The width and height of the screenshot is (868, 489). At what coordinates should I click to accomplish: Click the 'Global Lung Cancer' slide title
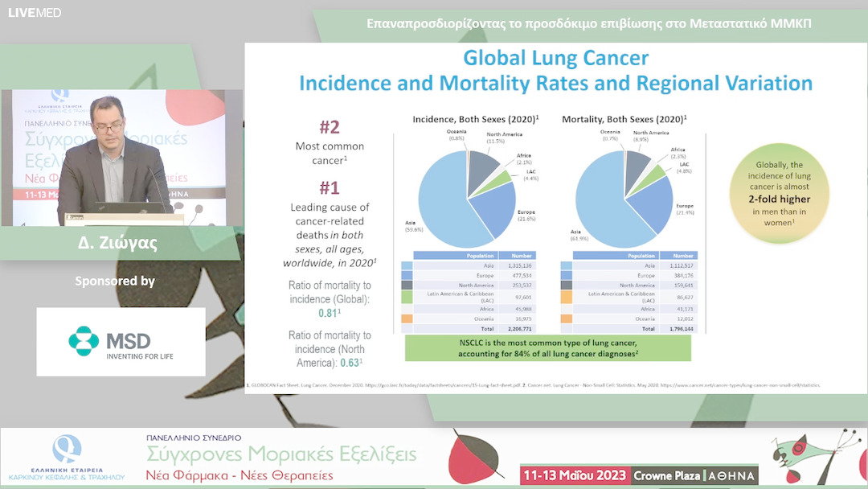555,59
